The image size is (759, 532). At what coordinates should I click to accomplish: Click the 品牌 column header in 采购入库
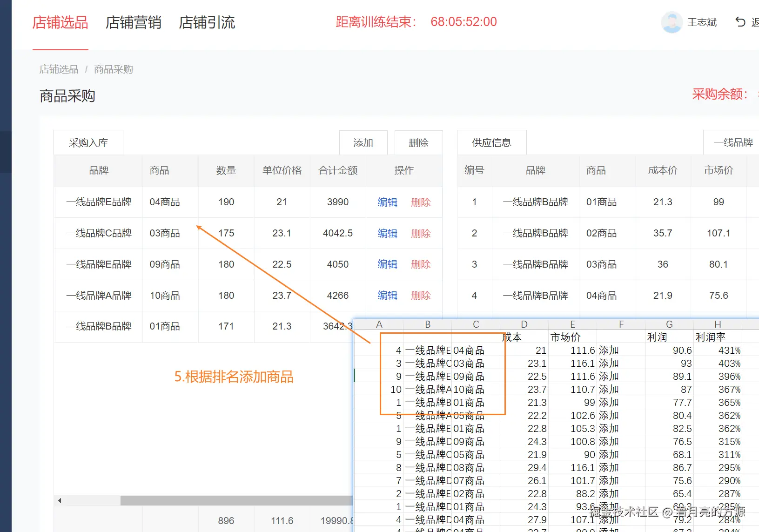(x=99, y=170)
